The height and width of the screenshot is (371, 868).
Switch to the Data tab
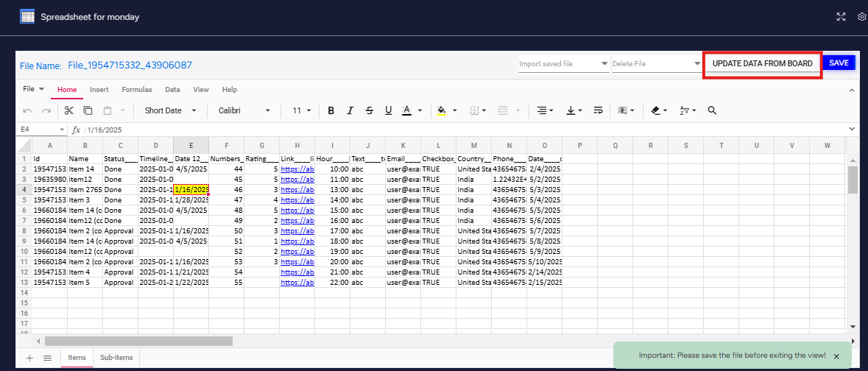click(x=173, y=90)
